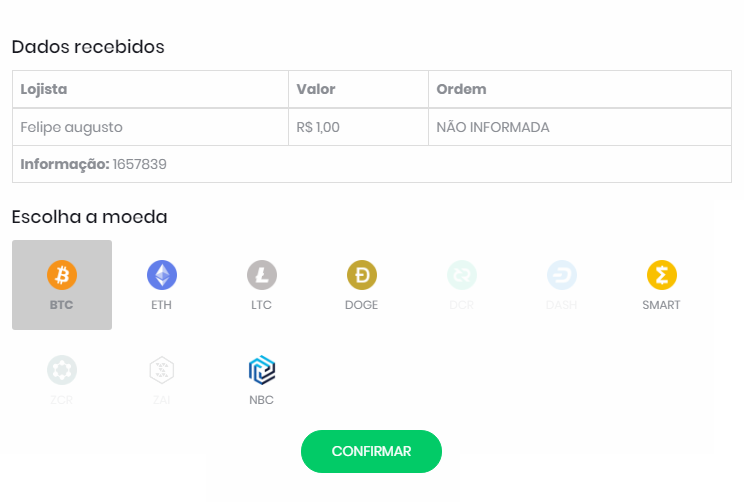Viewport: 744px width, 502px height.
Task: Click the Felipe augusto merchant cell
Action: [x=150, y=127]
